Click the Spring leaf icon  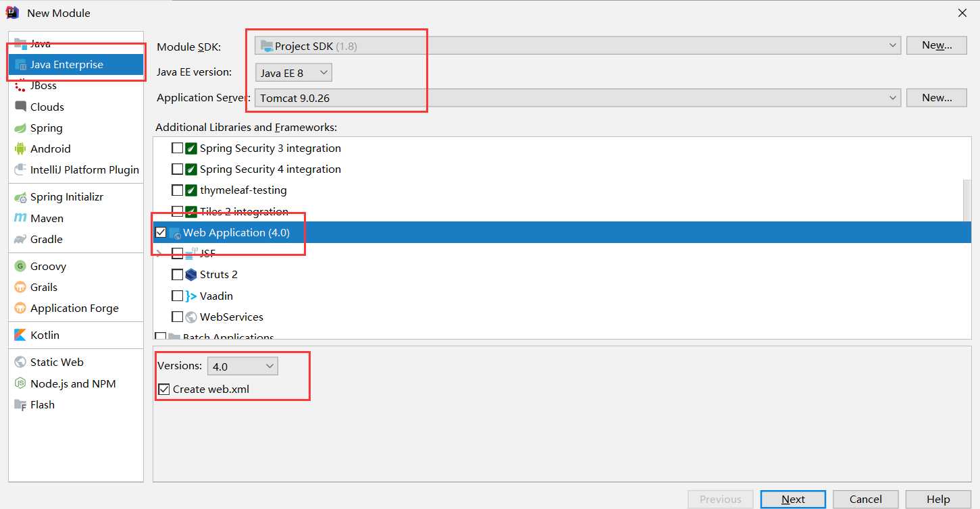20,128
